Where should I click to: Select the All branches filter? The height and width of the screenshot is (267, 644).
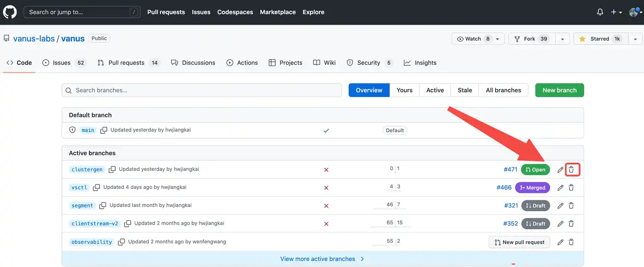pyautogui.click(x=504, y=90)
